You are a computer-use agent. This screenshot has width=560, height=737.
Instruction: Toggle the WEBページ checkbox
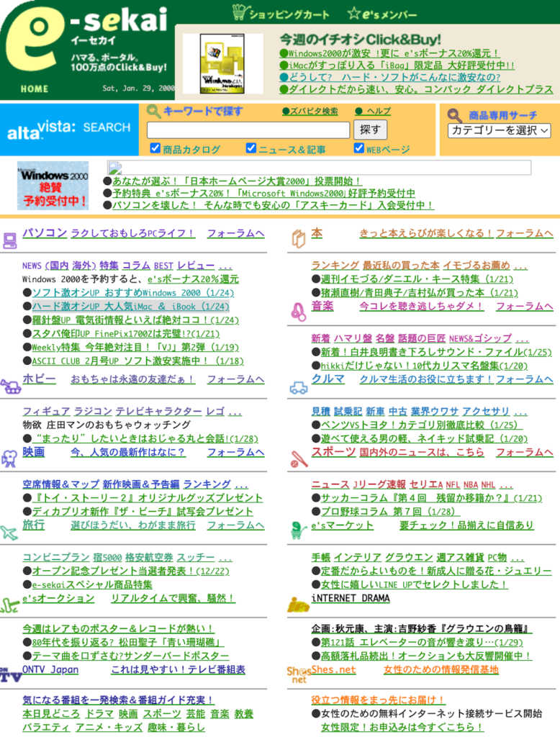coord(358,148)
